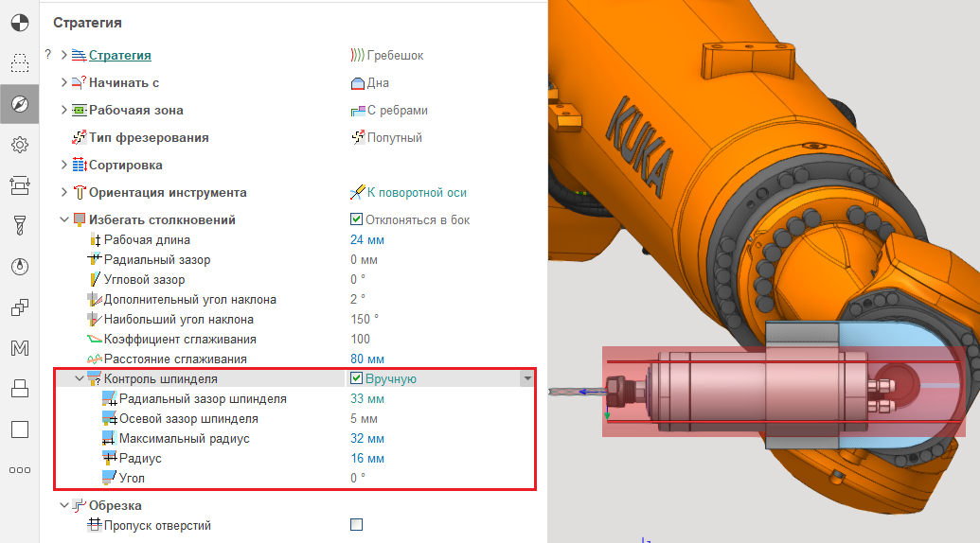Select the 'Рабочаяя зона' row

pyautogui.click(x=135, y=111)
